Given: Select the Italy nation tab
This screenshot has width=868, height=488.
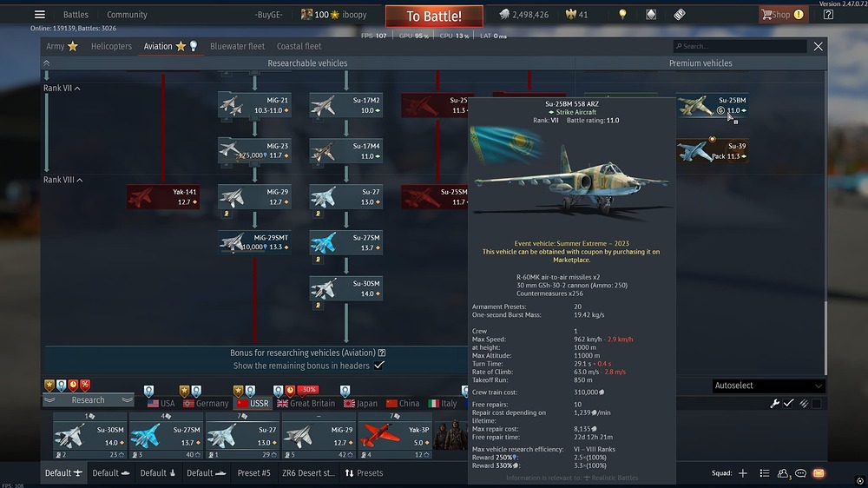Looking at the screenshot, I should 443,403.
